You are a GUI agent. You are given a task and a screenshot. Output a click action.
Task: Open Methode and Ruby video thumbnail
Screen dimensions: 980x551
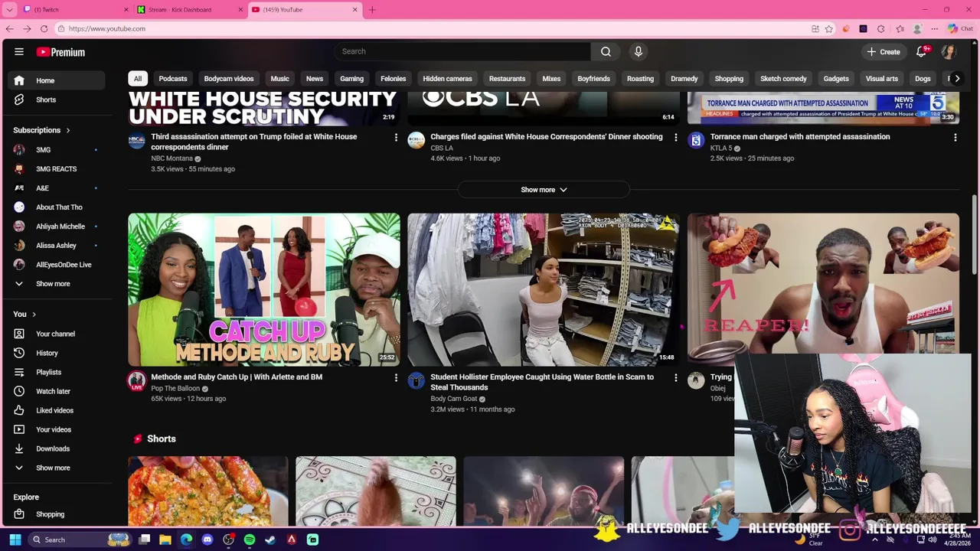point(264,289)
